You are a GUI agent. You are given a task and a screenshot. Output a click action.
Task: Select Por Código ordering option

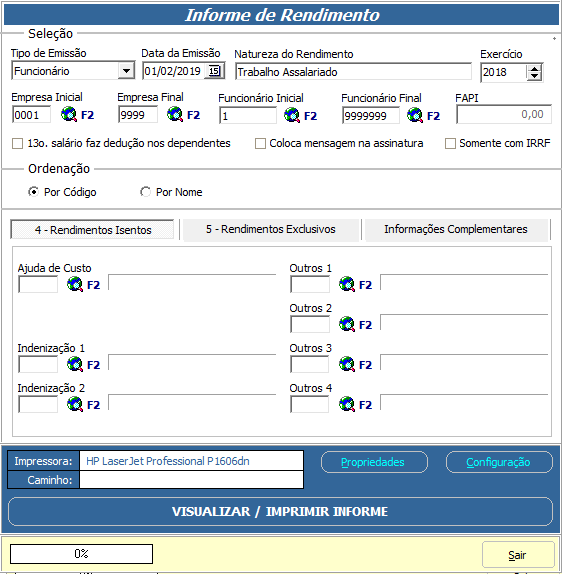pos(33,192)
